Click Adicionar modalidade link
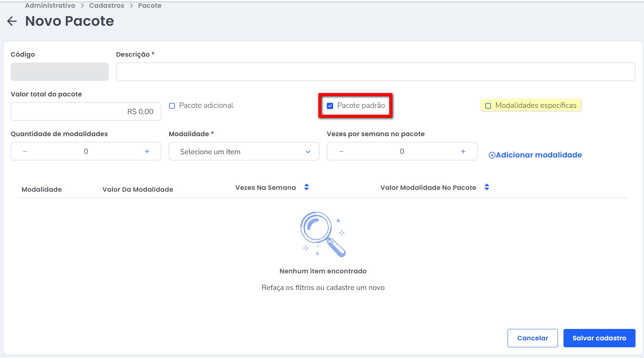Viewport: 644px width, 358px height. 535,155
